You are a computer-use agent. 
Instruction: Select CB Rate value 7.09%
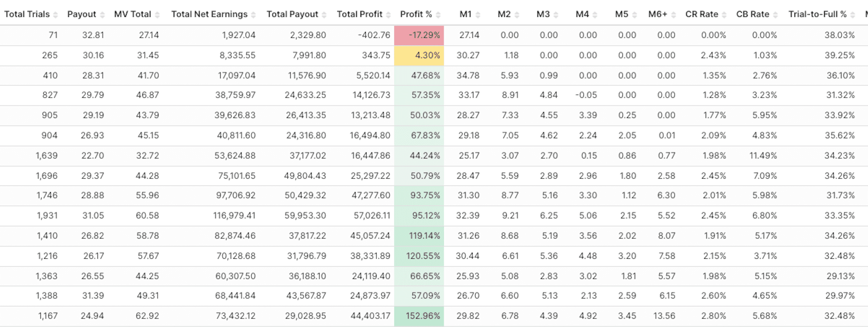(x=765, y=176)
